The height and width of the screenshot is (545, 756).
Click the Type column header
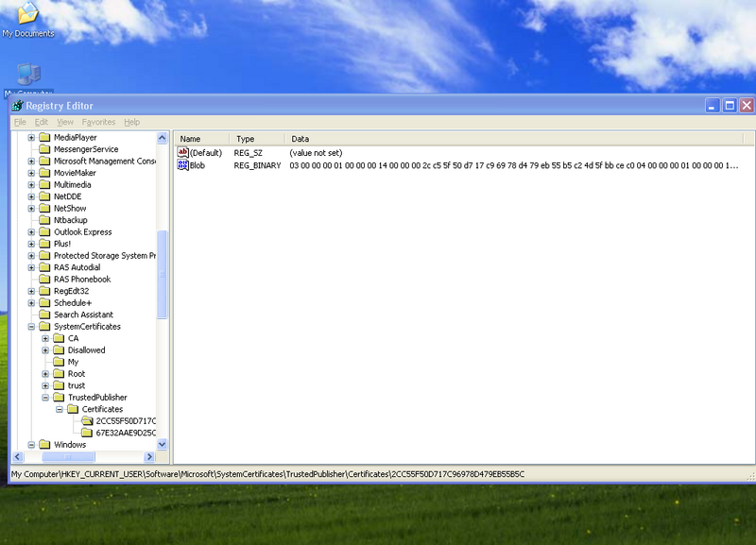point(257,139)
